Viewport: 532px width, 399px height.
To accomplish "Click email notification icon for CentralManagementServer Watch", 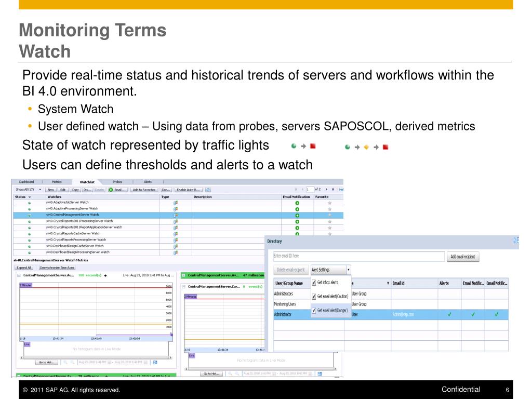I will (297, 216).
